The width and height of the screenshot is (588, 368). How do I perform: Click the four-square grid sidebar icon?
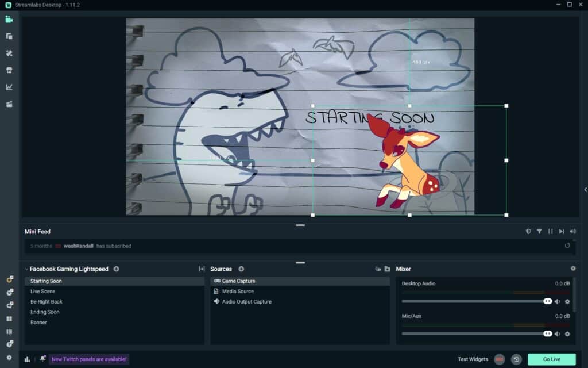pos(9,319)
